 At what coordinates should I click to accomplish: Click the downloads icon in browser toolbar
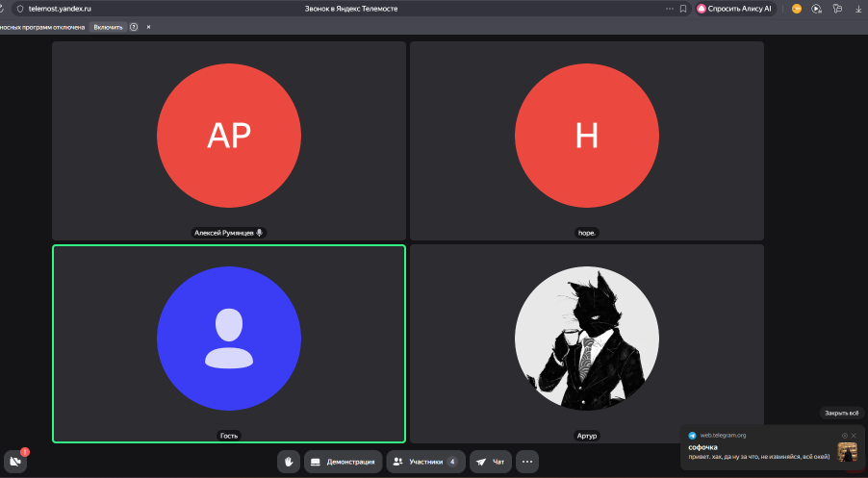(857, 9)
